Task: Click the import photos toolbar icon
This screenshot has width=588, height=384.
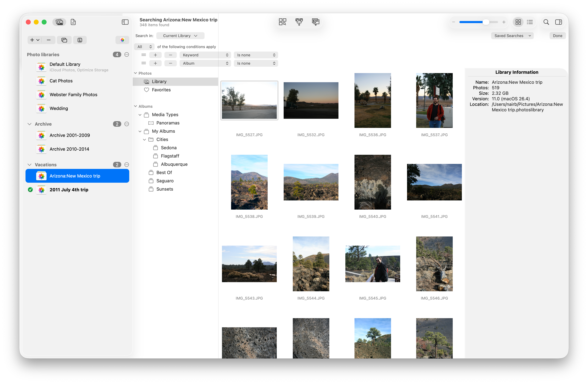Action: point(316,22)
